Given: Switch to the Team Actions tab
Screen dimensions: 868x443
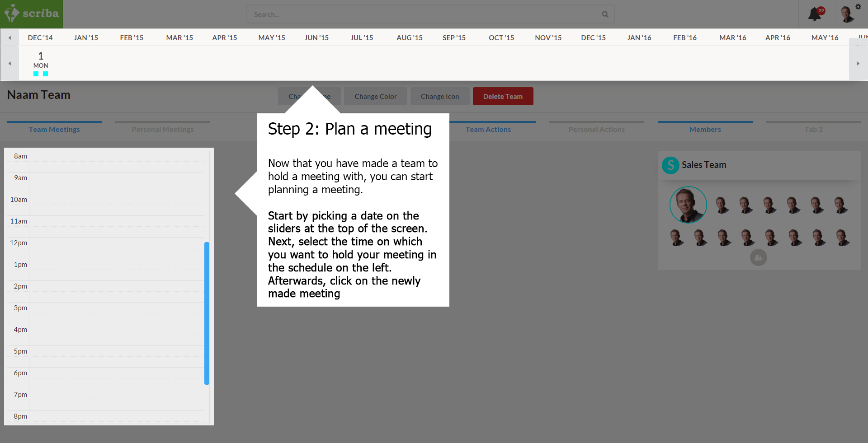Looking at the screenshot, I should (x=488, y=129).
